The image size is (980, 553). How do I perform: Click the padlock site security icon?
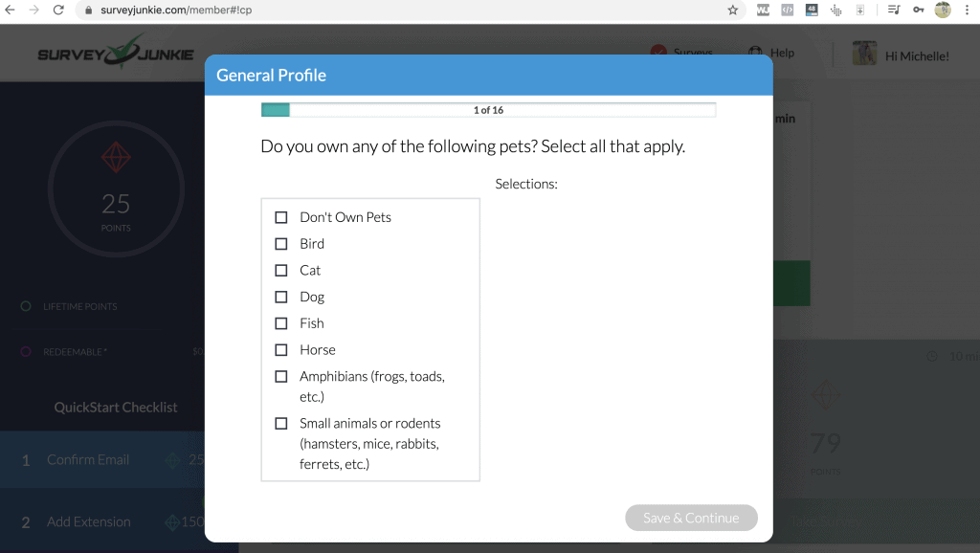click(88, 11)
